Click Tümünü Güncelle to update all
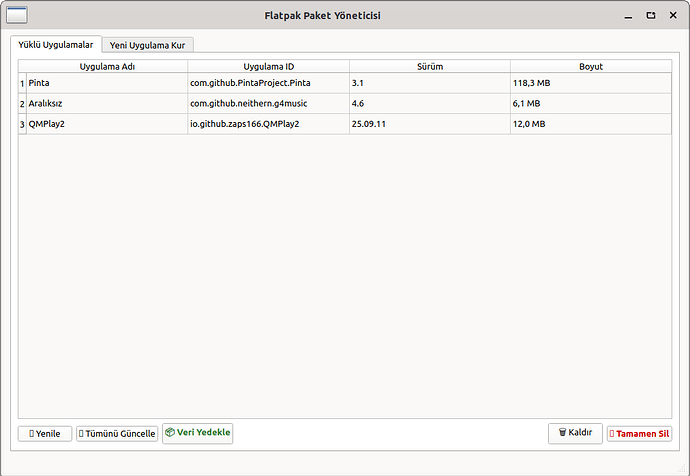Screen dimensions: 690x476 (117, 434)
